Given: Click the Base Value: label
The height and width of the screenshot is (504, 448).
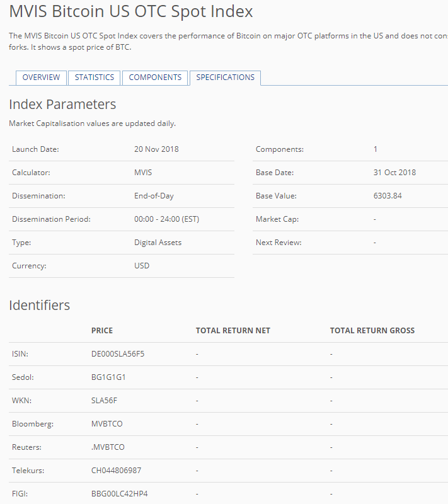Looking at the screenshot, I should 276,196.
